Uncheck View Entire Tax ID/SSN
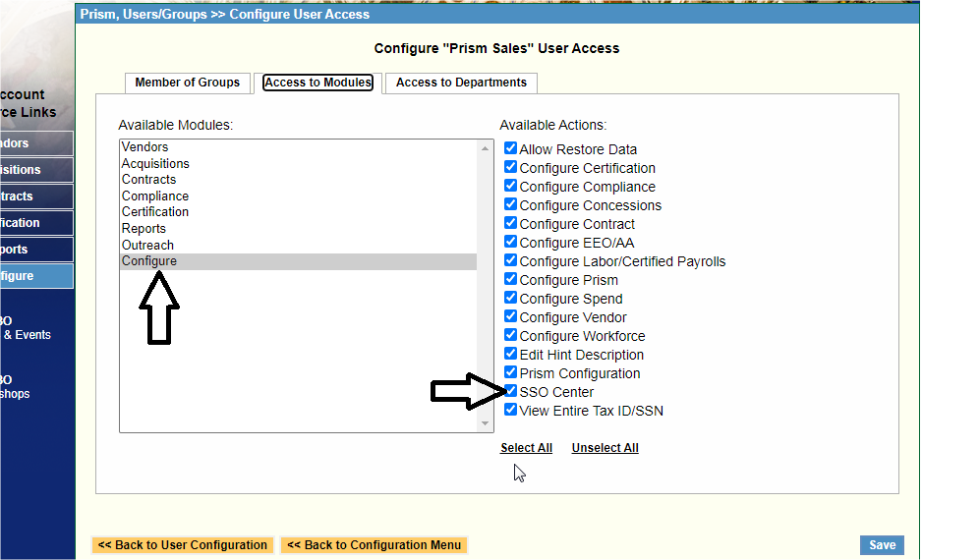 (x=510, y=410)
